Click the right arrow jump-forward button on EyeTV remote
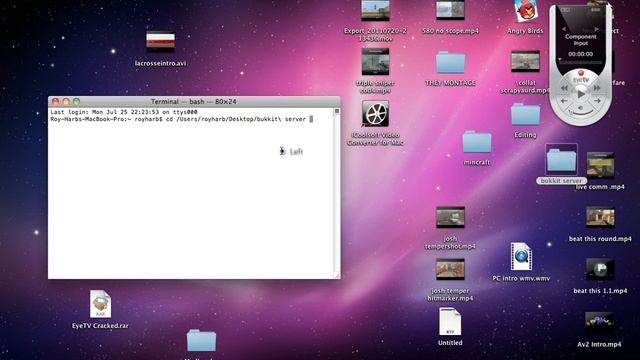The width and height of the screenshot is (640, 360). click(597, 100)
